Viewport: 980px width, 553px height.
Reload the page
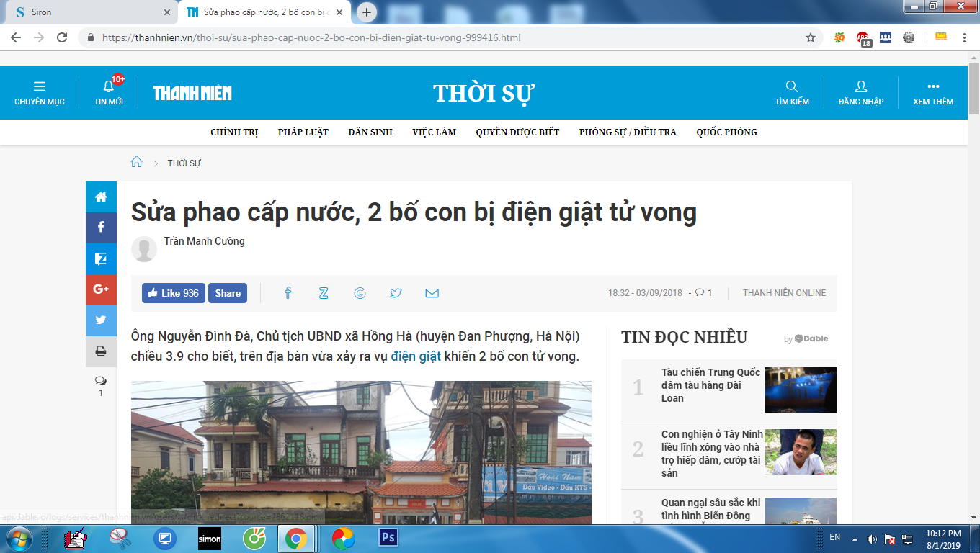point(62,37)
